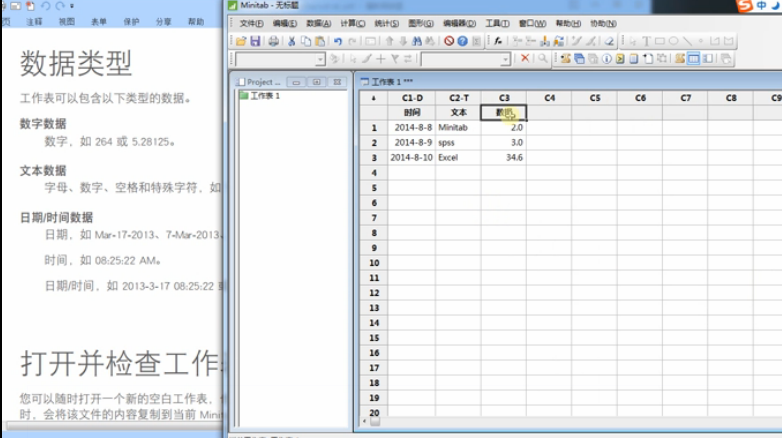Cut cells with the scissors icon
Screen dimensions: 782x438
coord(292,41)
